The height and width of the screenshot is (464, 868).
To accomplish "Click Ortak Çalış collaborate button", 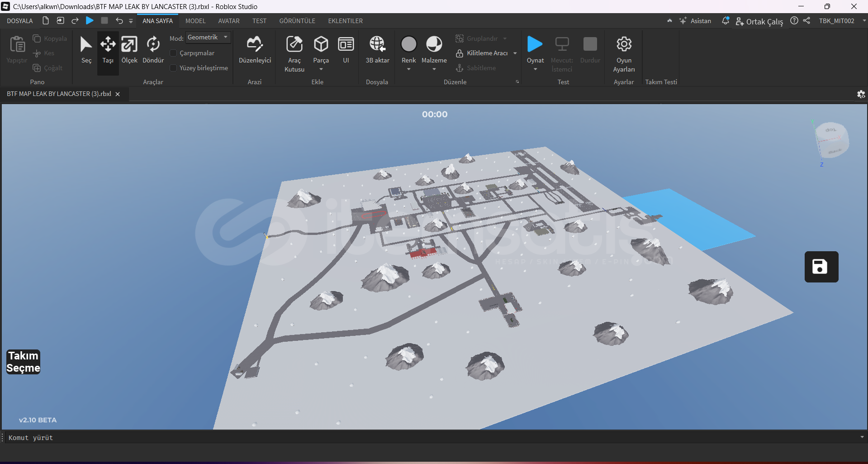I will pos(759,21).
